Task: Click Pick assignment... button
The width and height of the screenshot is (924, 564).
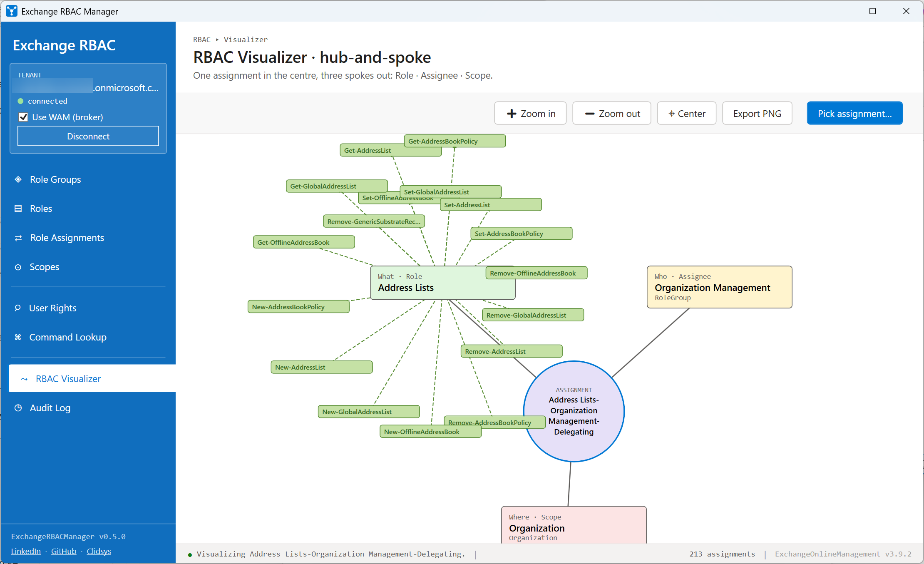Action: click(855, 113)
